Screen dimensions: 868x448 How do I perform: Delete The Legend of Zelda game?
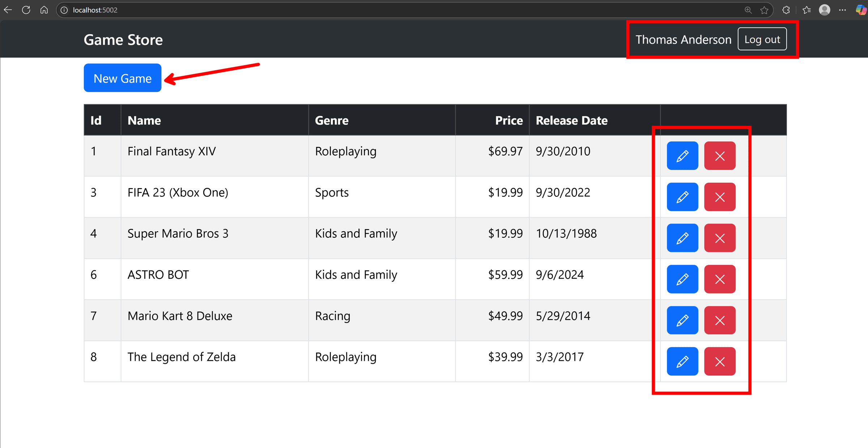coord(720,361)
